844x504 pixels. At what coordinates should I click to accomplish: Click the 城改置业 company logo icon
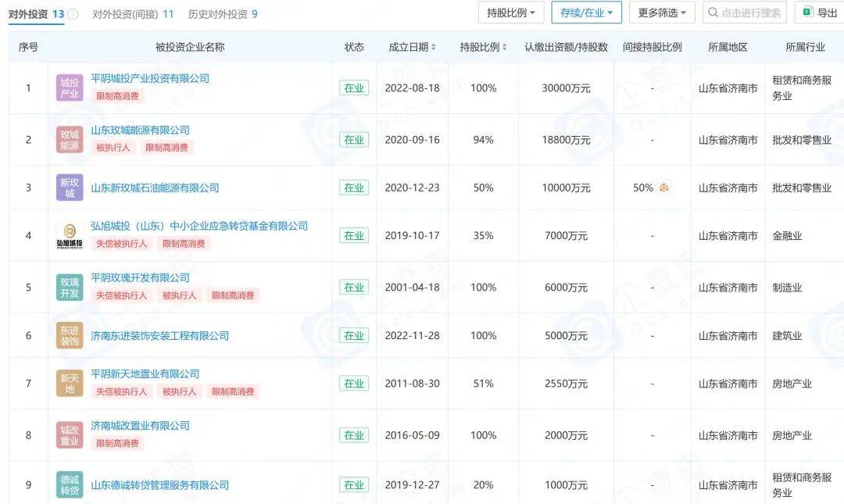(x=70, y=435)
